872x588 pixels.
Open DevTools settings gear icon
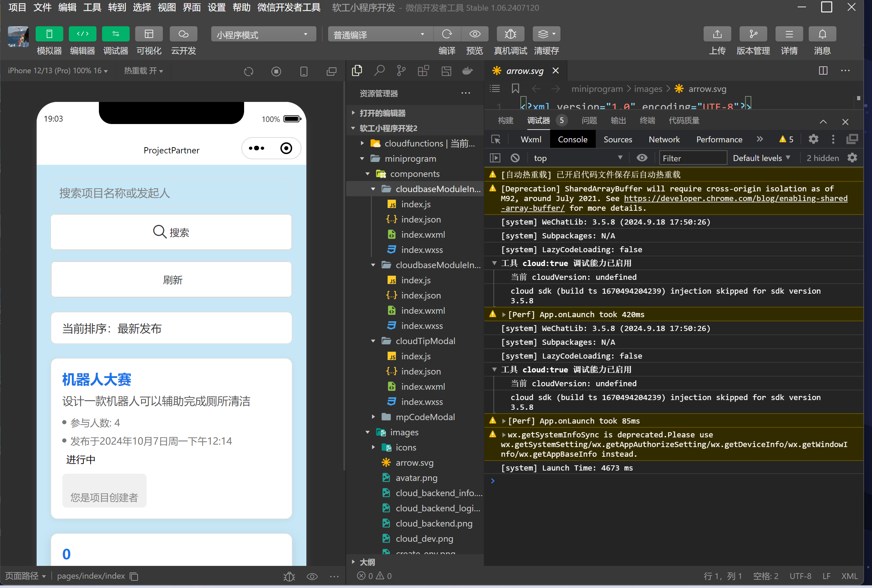point(813,139)
